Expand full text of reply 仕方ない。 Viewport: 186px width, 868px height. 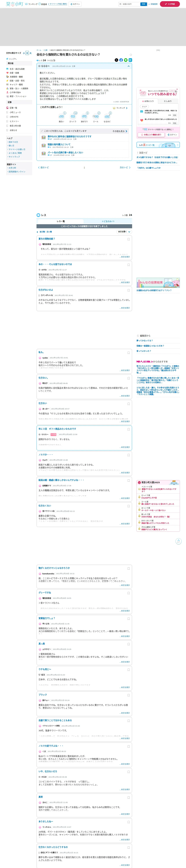coord(125,396)
